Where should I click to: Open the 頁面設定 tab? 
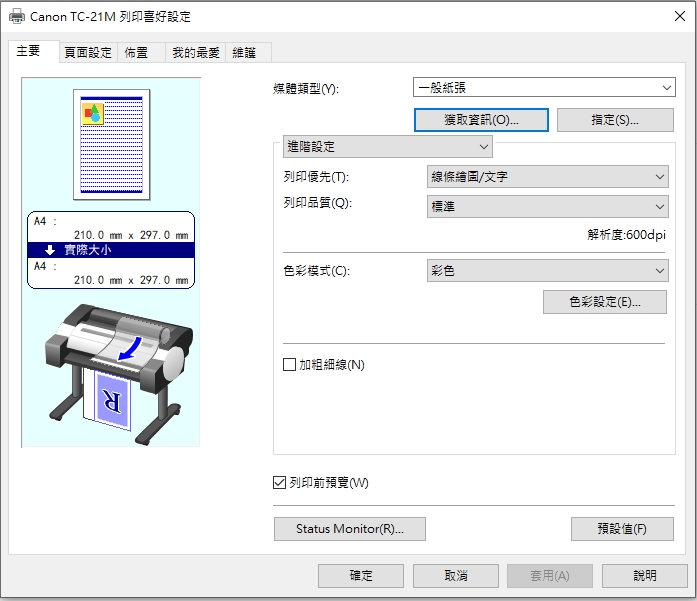(88, 52)
